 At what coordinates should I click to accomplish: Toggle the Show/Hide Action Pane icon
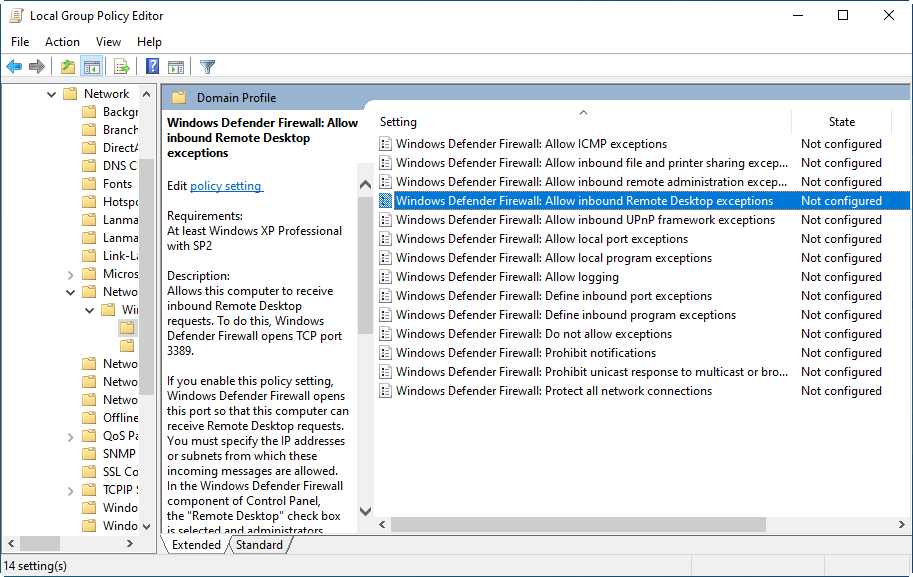coord(176,67)
